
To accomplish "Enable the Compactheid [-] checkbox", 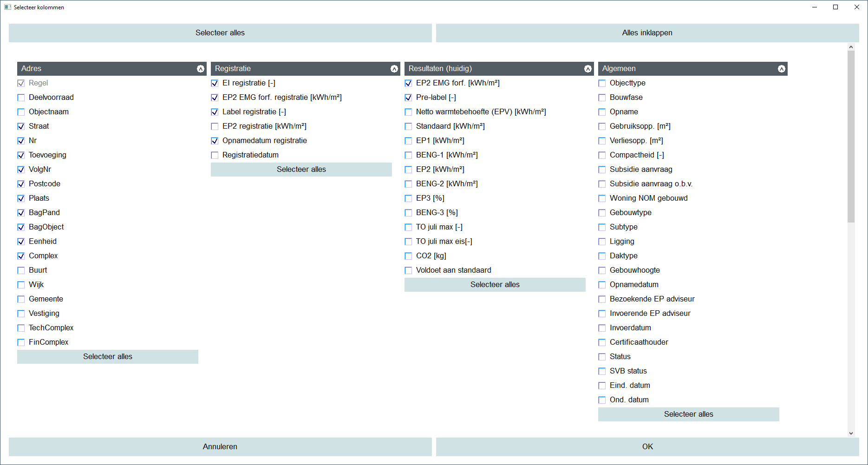I will [x=602, y=155].
